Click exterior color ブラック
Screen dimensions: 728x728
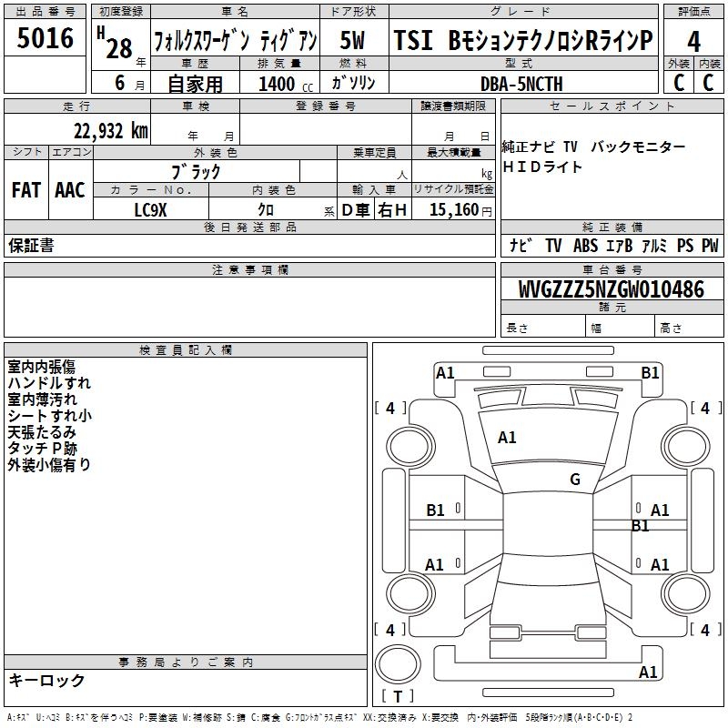[x=196, y=172]
